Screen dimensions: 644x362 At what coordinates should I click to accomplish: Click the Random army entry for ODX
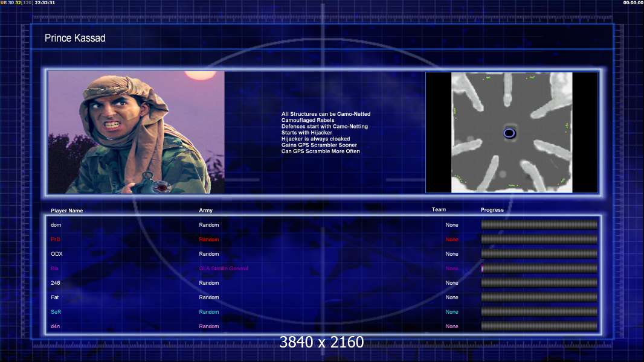click(209, 254)
